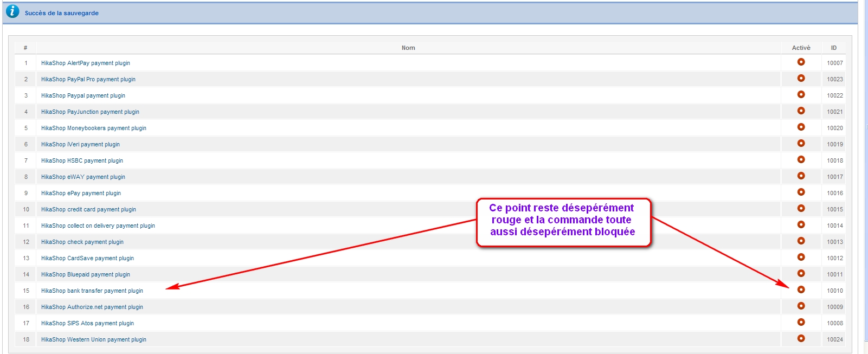Toggle activation for HikaShop HSBC plugin
Viewport: 868px width, 354px height.
coord(801,160)
